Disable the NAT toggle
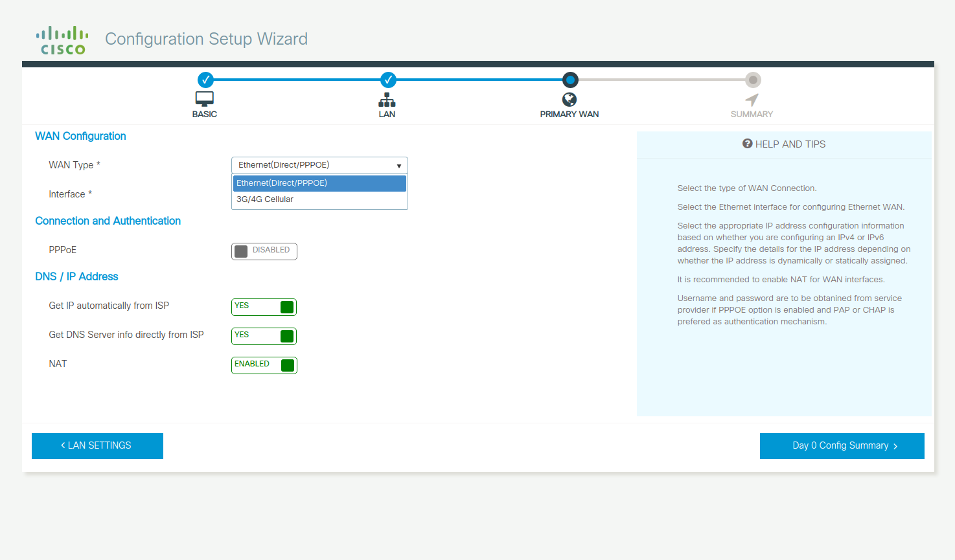 pyautogui.click(x=264, y=364)
